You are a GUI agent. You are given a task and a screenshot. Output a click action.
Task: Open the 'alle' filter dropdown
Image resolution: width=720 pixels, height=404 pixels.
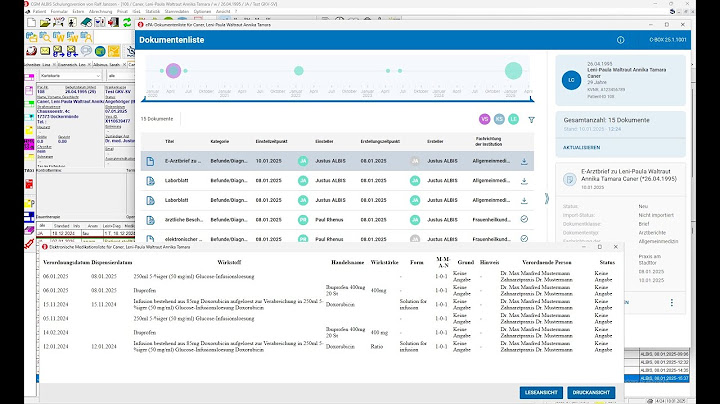pyautogui.click(x=120, y=76)
